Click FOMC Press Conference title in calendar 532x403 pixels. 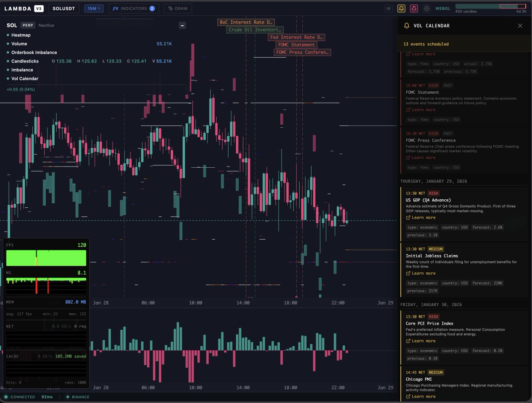point(431,140)
